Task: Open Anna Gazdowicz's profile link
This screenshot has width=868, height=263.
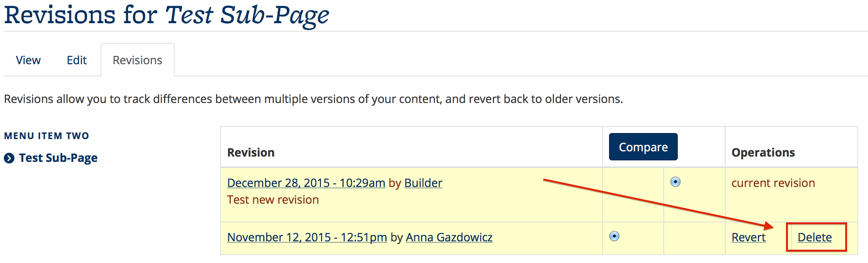Action: (x=449, y=238)
